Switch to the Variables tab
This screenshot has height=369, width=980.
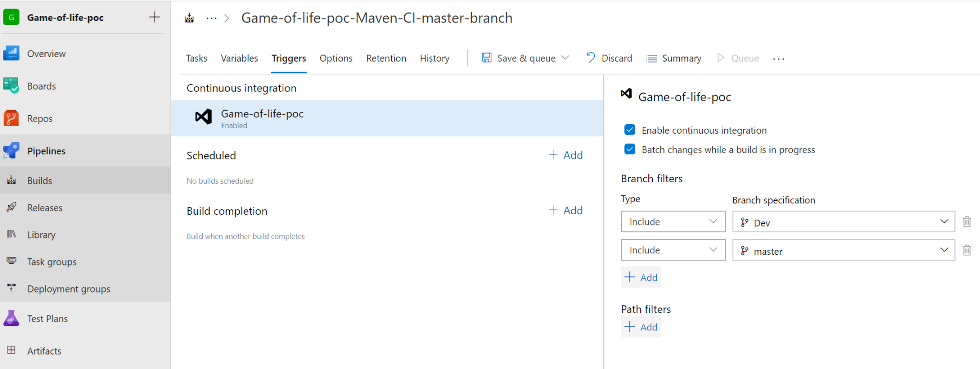[x=240, y=58]
